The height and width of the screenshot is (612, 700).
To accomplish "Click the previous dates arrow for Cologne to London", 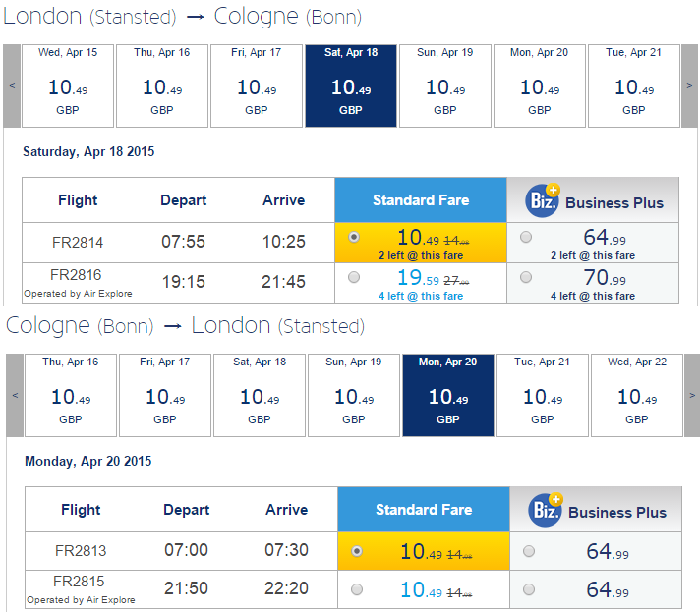I will [x=15, y=395].
